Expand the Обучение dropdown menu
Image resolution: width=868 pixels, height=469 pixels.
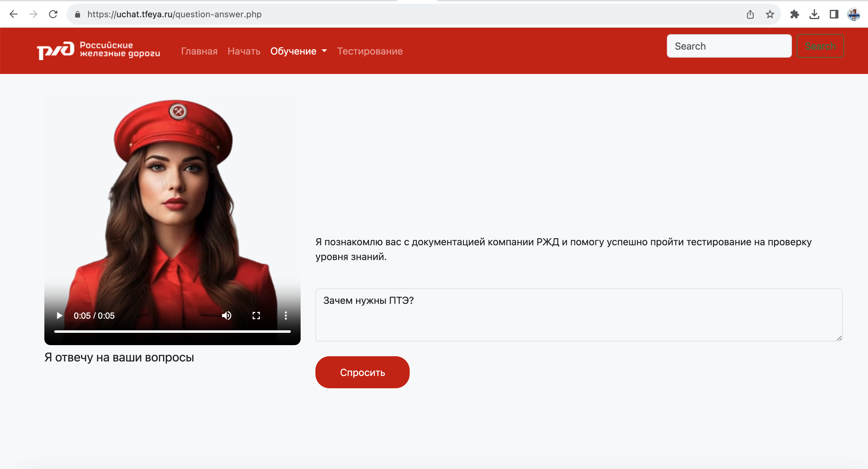(298, 51)
